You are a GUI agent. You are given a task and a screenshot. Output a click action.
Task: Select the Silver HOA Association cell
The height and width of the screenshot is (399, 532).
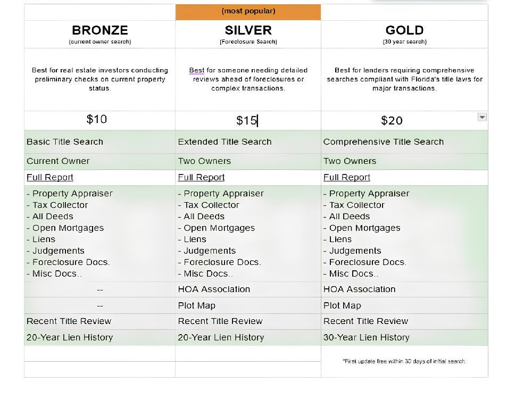coord(248,289)
